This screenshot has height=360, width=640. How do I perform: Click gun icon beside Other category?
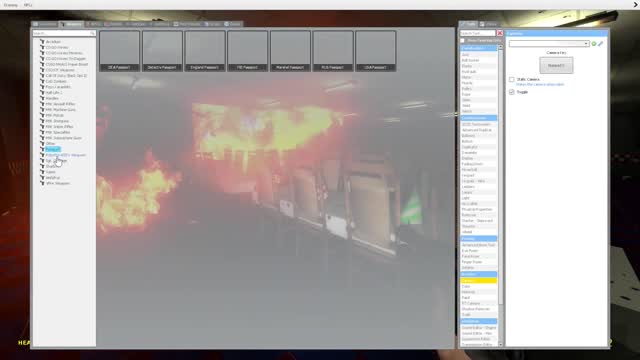(42, 144)
